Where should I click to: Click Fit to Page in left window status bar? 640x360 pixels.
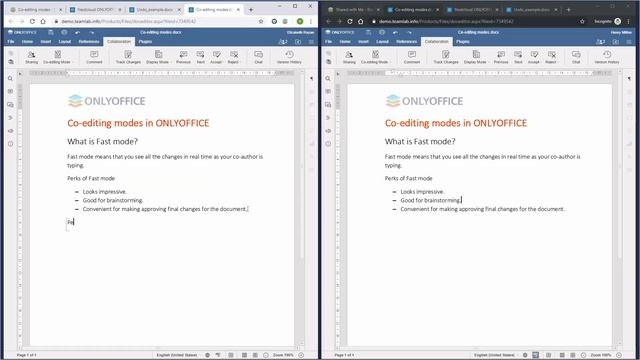click(x=244, y=355)
